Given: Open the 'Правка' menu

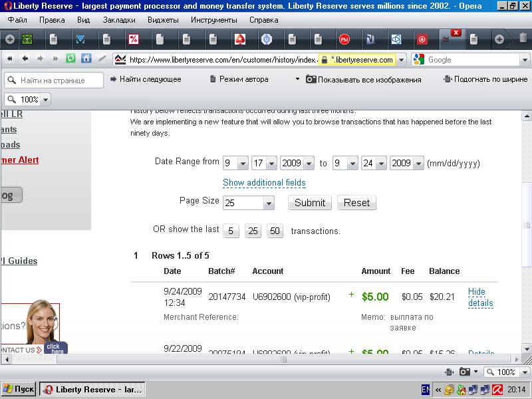Looking at the screenshot, I should pos(52,20).
